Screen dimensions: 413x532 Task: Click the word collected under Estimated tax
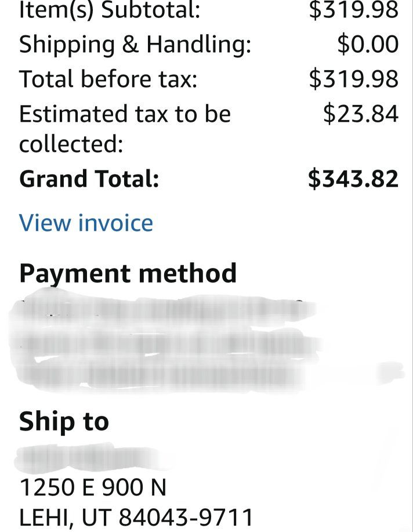71,144
